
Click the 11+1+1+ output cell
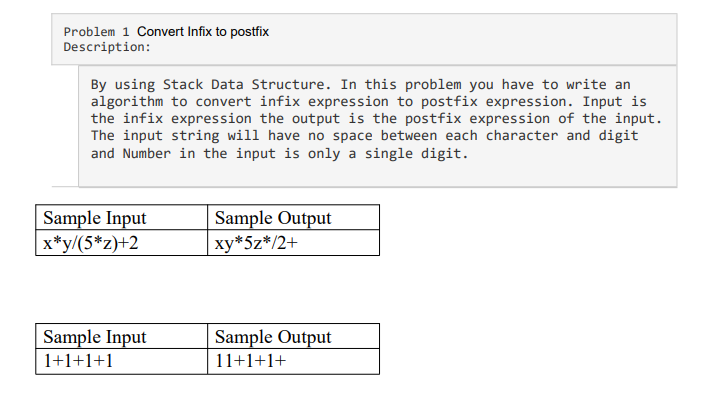(294, 361)
